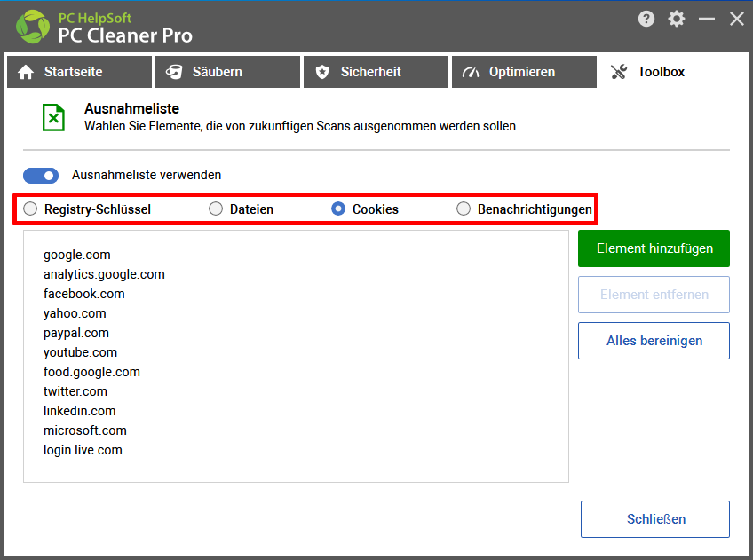Click the green Ausnahmeliste document icon

(54, 117)
